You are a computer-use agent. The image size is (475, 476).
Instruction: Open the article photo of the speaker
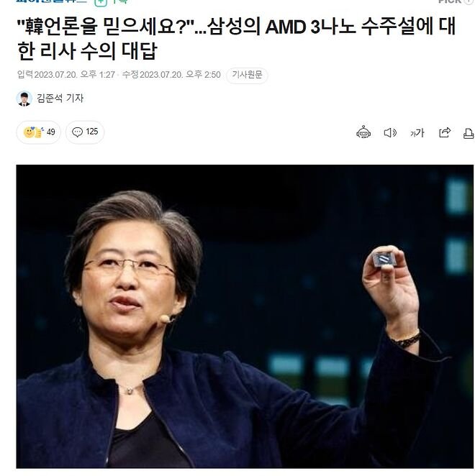pyautogui.click(x=245, y=316)
